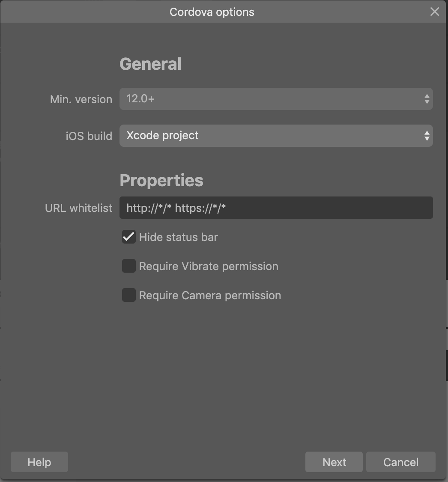Click the "Hide status bar" label text
The height and width of the screenshot is (482, 448).
(x=178, y=237)
